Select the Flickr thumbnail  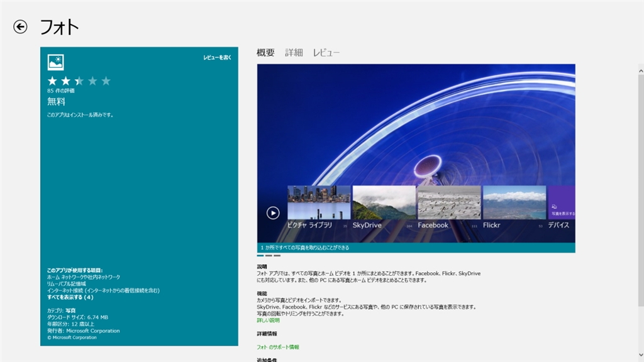(x=514, y=203)
